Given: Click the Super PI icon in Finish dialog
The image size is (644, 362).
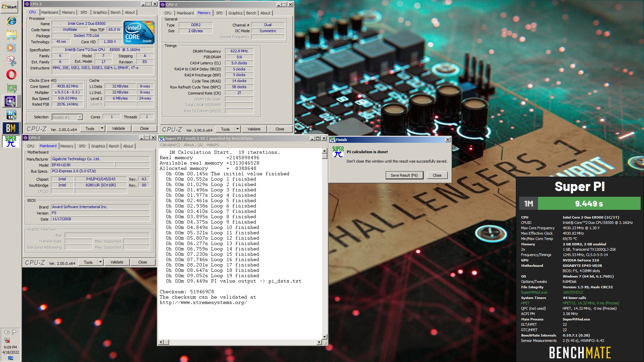Looking at the screenshot, I should coord(338,152).
